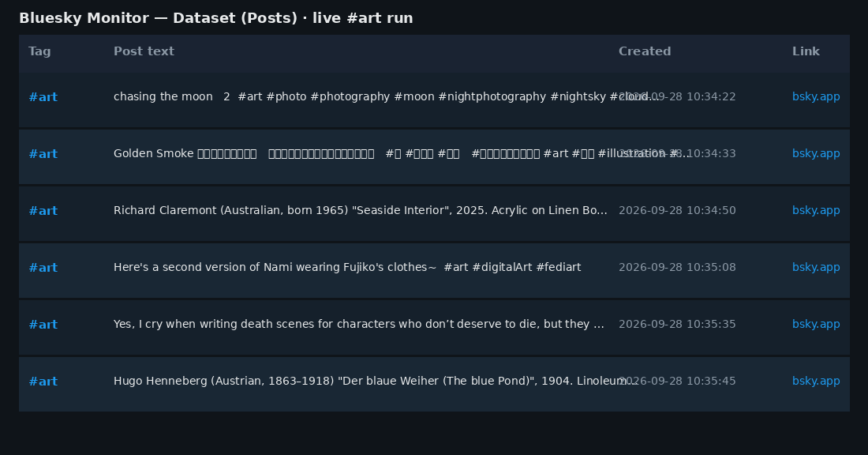Image resolution: width=868 pixels, height=455 pixels.
Task: Click the timestamp 2026-09-28 10:35:35
Action: tap(677, 324)
